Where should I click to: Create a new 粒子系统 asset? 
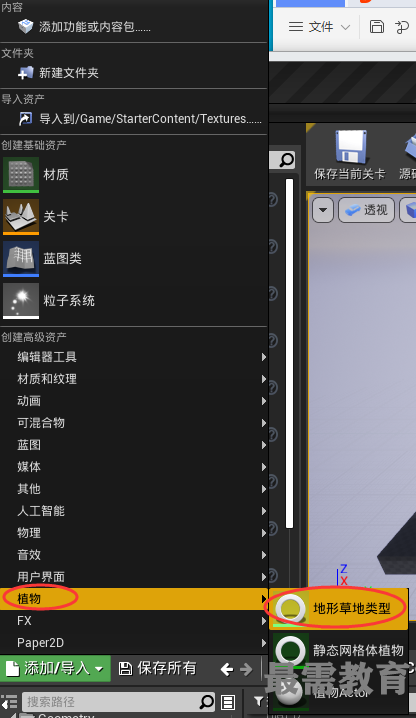point(133,301)
